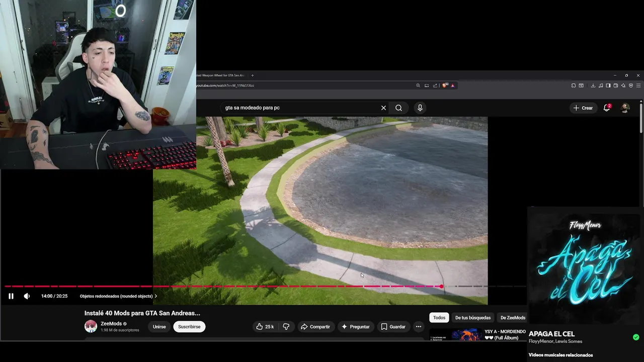644x362 pixels.
Task: Pause the YouTube video
Action: pos(11,296)
